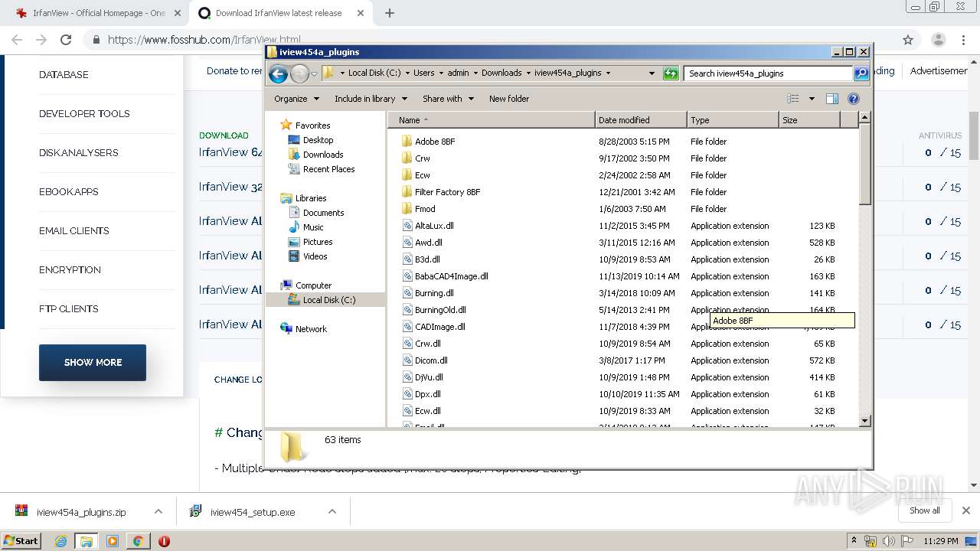Screen dimensions: 980x551
Task: Select Recent Places in Favorites
Action: [x=328, y=169]
